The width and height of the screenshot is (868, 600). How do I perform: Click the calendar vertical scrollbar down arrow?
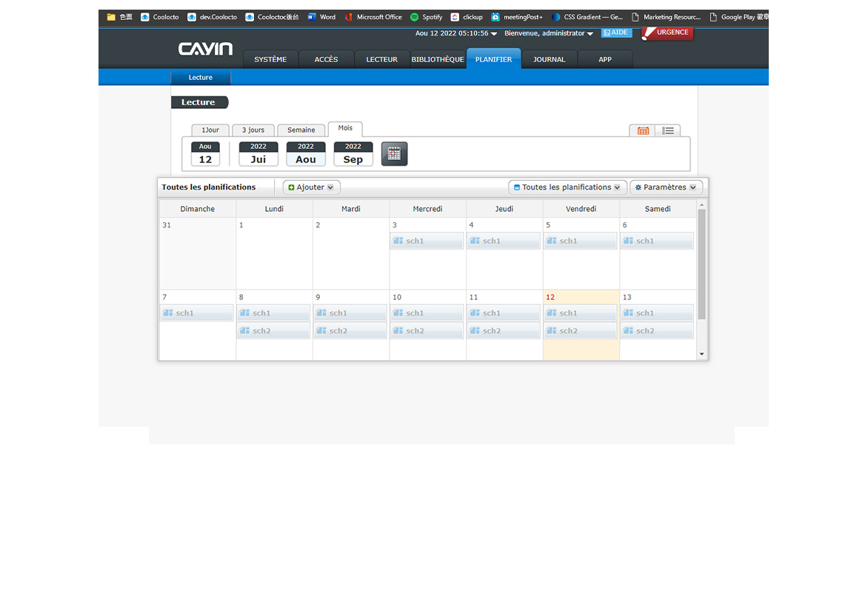[702, 355]
